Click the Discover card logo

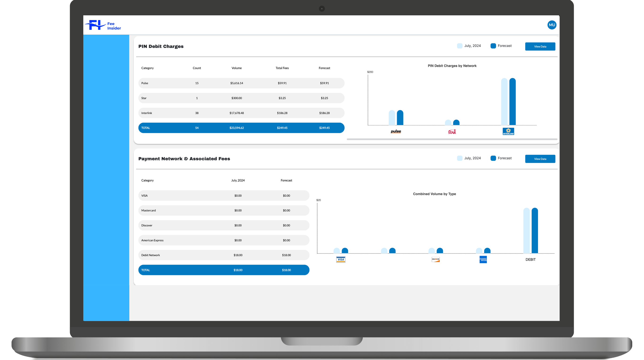435,259
